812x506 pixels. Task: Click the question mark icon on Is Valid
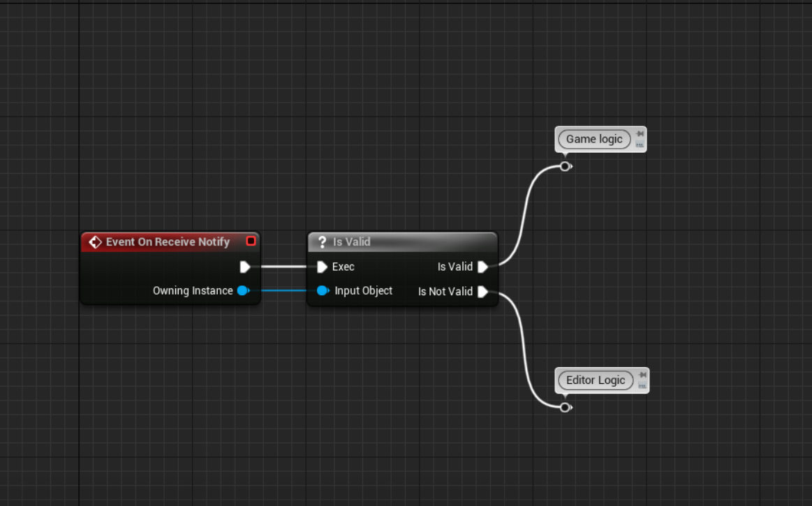point(322,242)
